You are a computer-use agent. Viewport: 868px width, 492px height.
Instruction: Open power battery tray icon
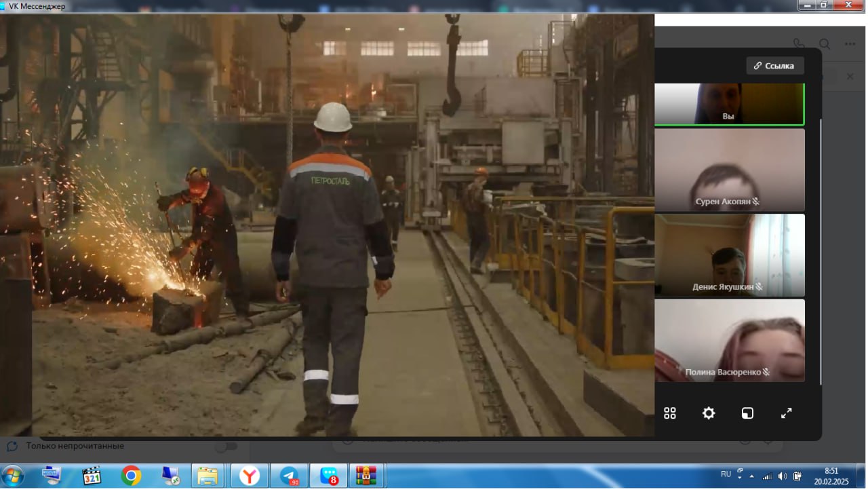797,476
